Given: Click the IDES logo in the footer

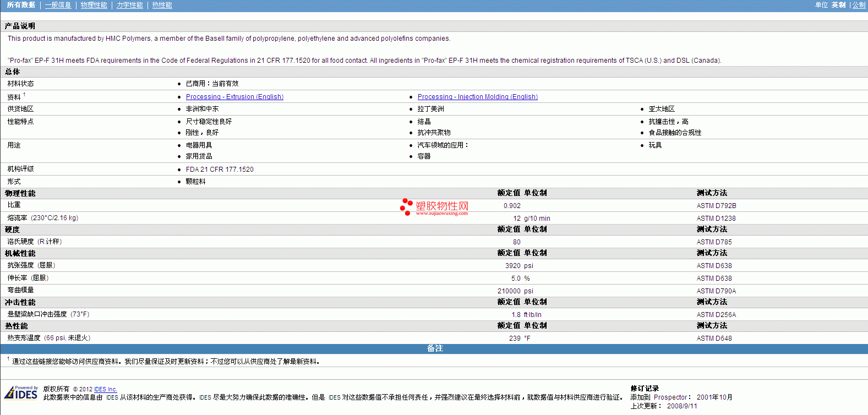Looking at the screenshot, I should tap(21, 392).
